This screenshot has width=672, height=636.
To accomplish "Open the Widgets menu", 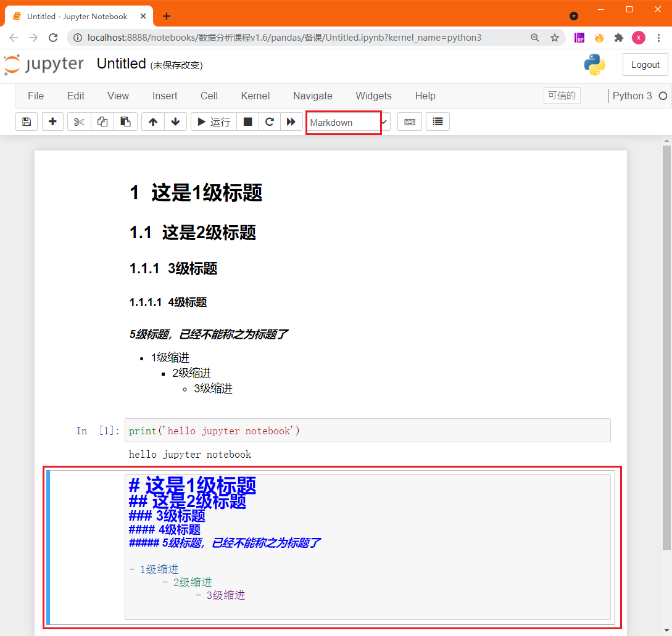I will 374,96.
